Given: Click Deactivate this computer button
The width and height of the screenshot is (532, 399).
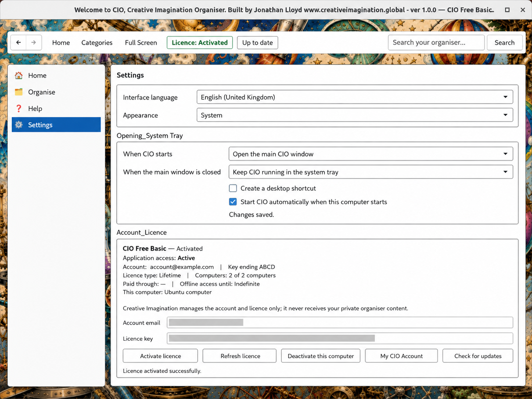Looking at the screenshot, I should 321,356.
